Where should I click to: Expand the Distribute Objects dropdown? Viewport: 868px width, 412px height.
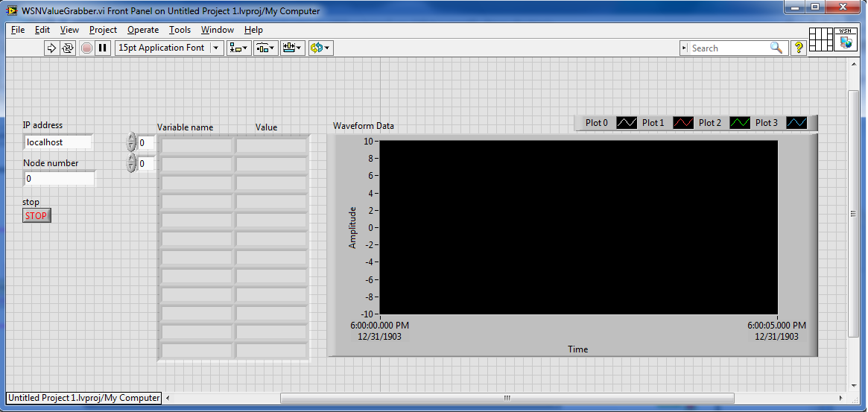tap(264, 48)
